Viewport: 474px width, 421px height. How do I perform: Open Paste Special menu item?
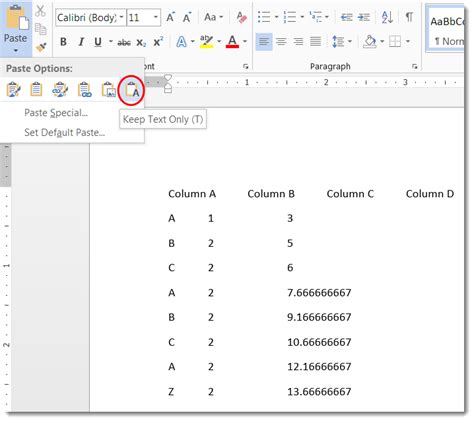point(56,113)
